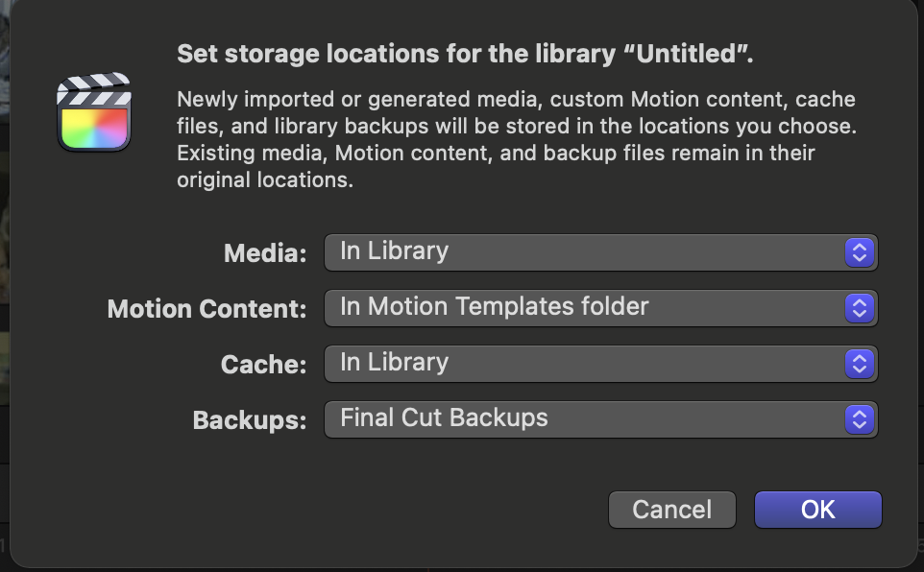
Task: Open the Backups location pop-up menu
Action: [600, 418]
